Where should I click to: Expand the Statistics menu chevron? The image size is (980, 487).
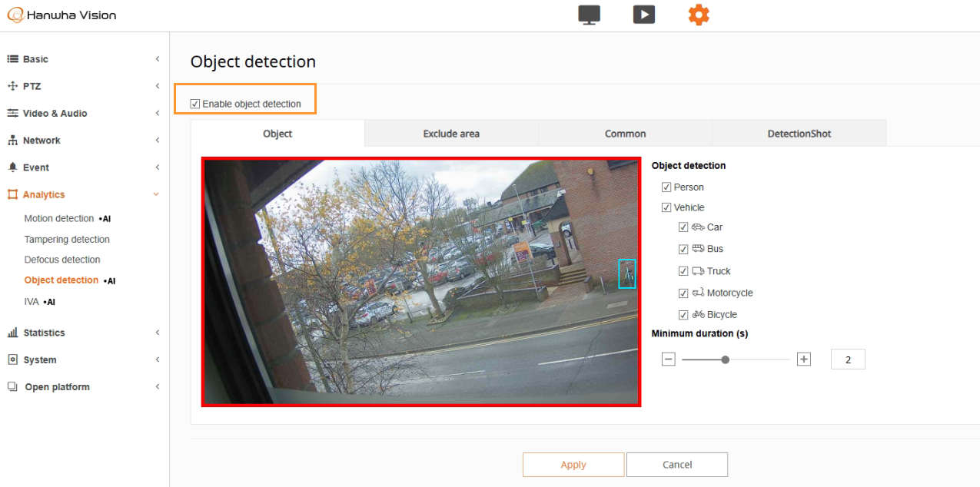click(157, 333)
